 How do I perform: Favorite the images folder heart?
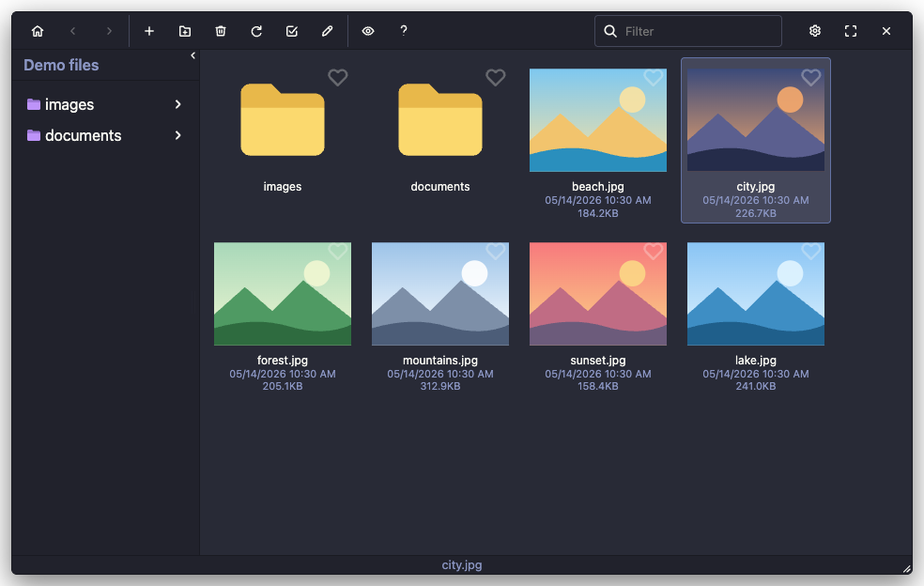(x=338, y=77)
